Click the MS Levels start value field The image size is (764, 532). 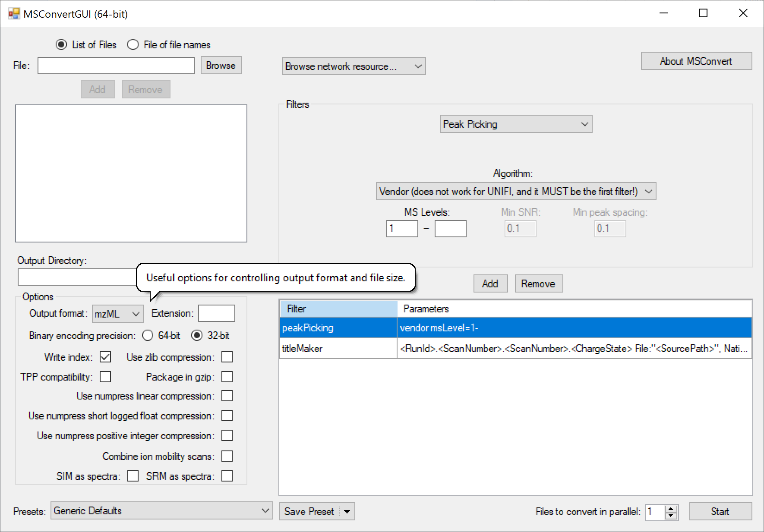[402, 229]
